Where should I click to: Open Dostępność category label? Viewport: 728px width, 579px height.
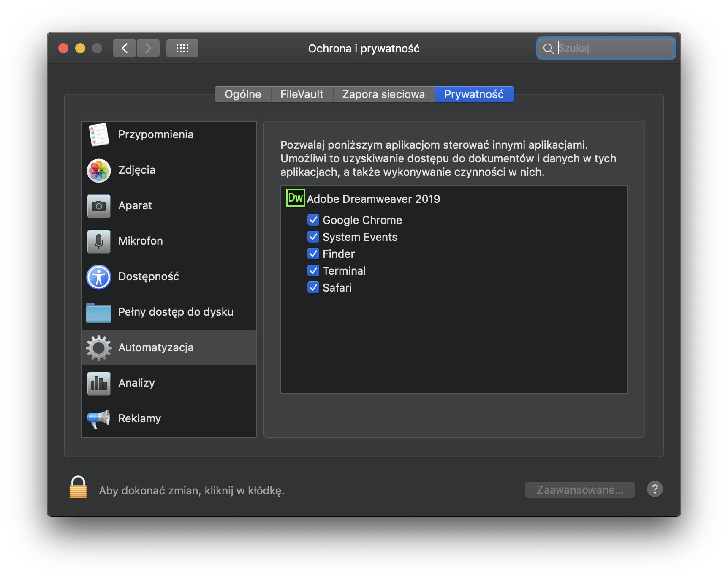[x=149, y=277]
